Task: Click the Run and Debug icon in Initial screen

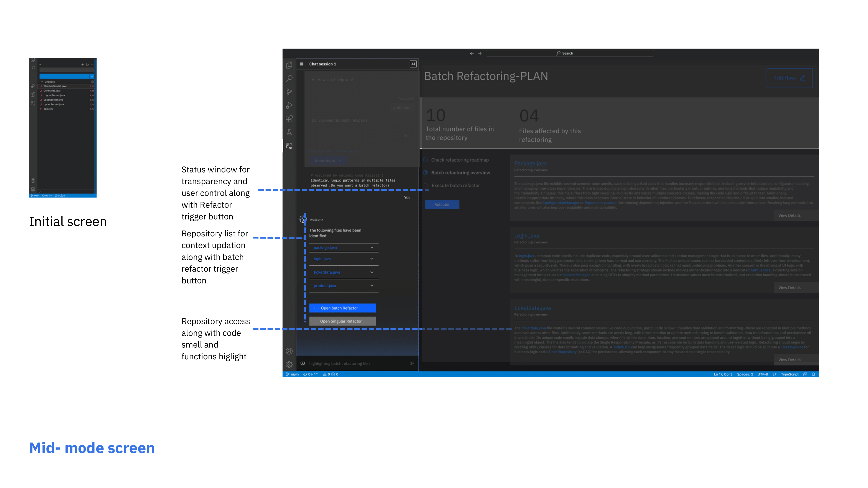Action: [33, 86]
